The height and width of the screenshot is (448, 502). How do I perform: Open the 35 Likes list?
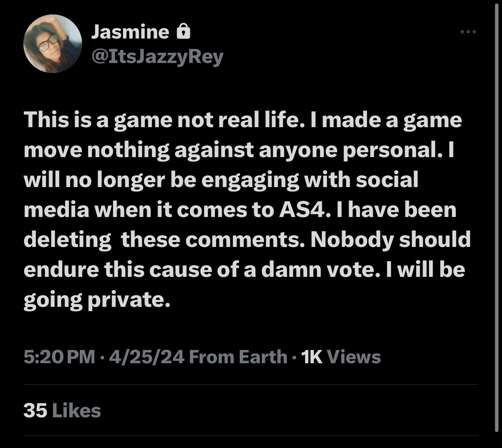point(62,411)
